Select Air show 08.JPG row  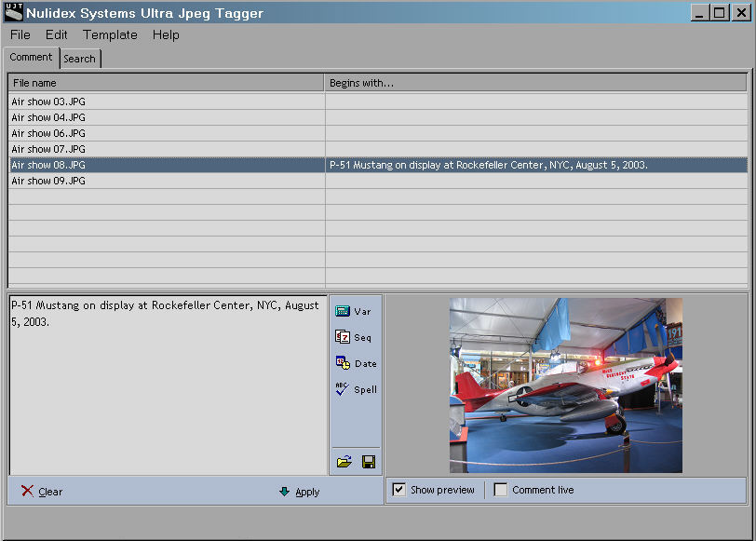pyautogui.click(x=379, y=165)
